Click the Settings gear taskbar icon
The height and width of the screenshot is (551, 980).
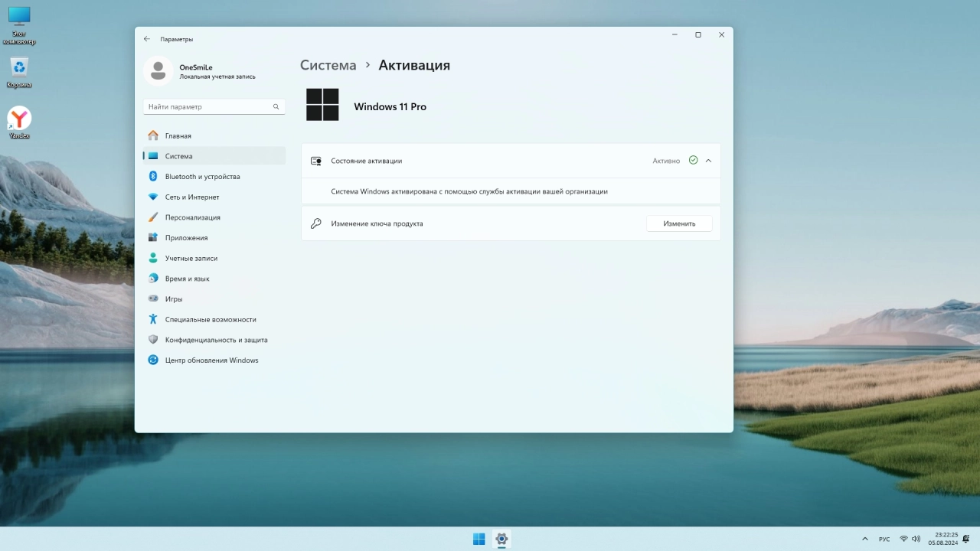pyautogui.click(x=501, y=539)
